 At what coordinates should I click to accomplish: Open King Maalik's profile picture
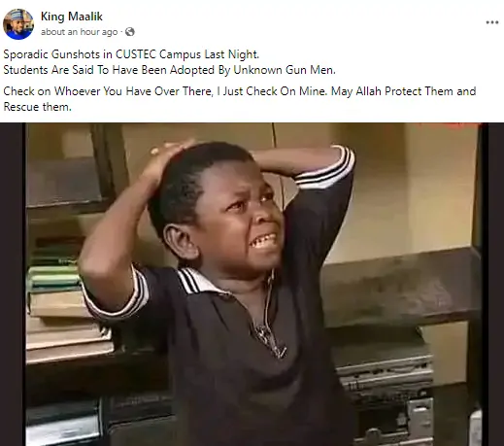18,24
